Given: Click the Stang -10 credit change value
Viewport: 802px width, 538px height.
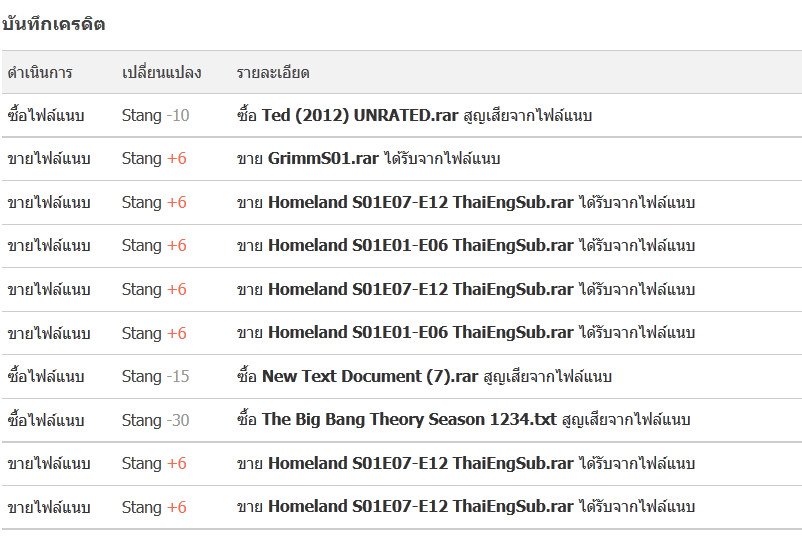Looking at the screenshot, I should click(x=155, y=115).
